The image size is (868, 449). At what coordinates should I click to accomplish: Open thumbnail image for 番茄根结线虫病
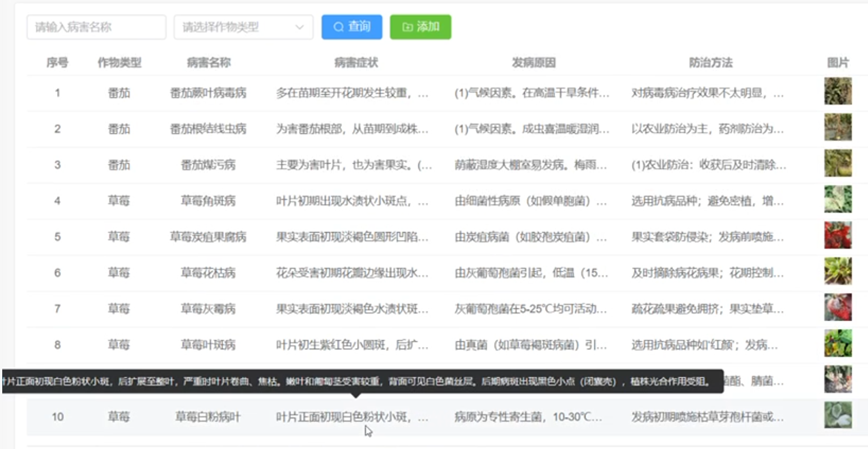(838, 127)
